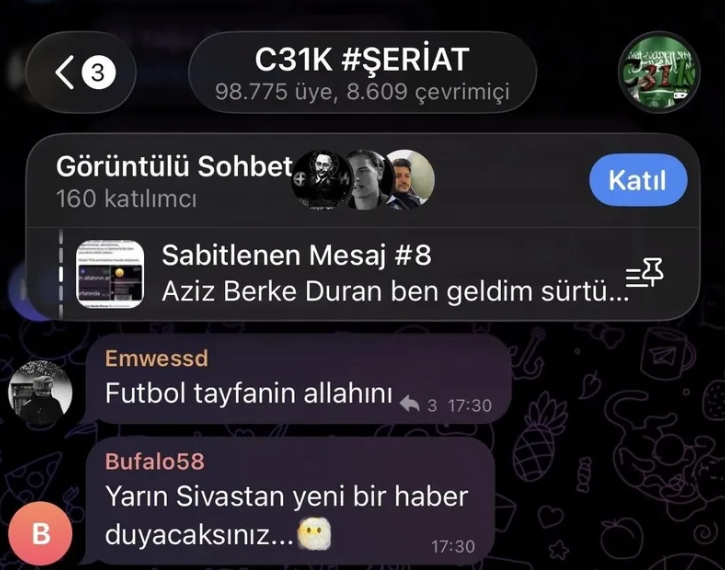
Task: Tap the Emwessd sender name
Action: pyautogui.click(x=156, y=358)
